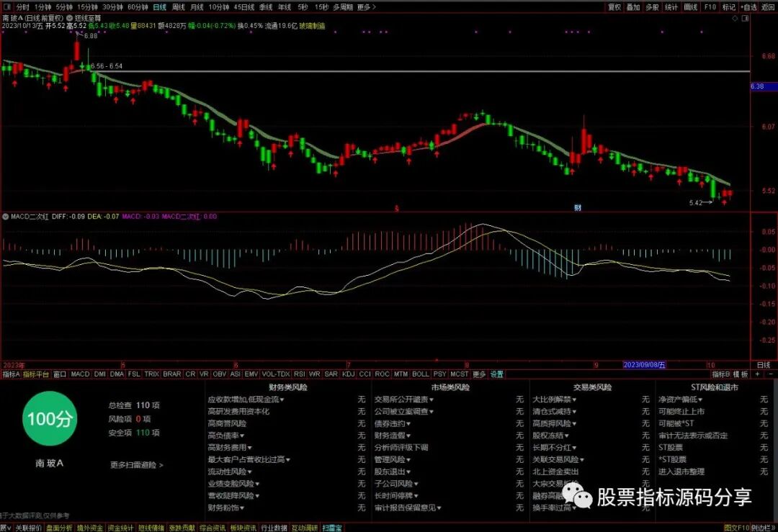Expand 大比例解禁 risk item
This screenshot has width=778, height=532.
[x=554, y=400]
